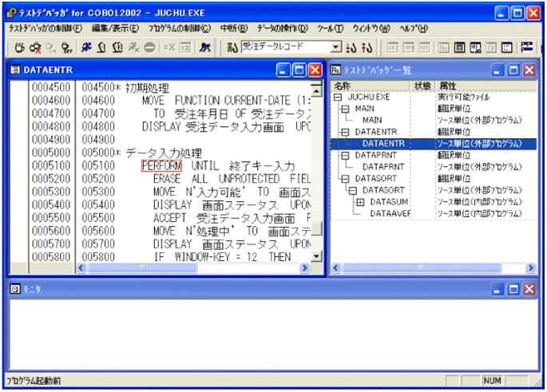Expand the DATASUM tree node
Screen dimensions: 547x392
(x=360, y=202)
